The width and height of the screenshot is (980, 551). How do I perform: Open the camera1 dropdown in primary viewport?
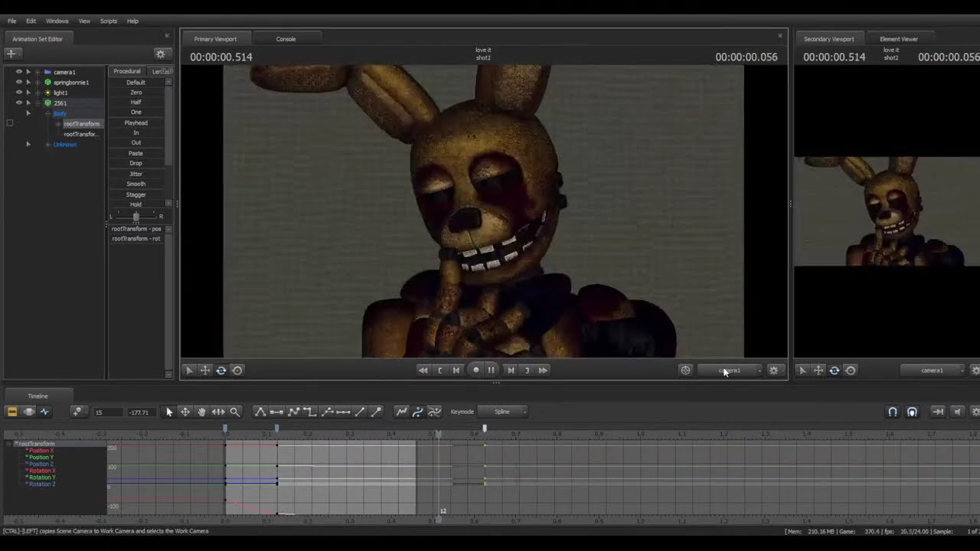(x=730, y=370)
